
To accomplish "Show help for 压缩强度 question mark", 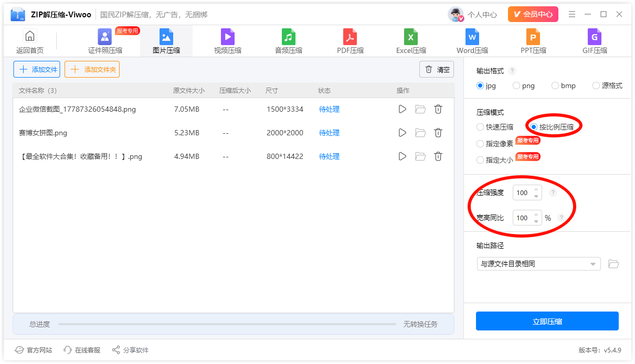I will (553, 192).
